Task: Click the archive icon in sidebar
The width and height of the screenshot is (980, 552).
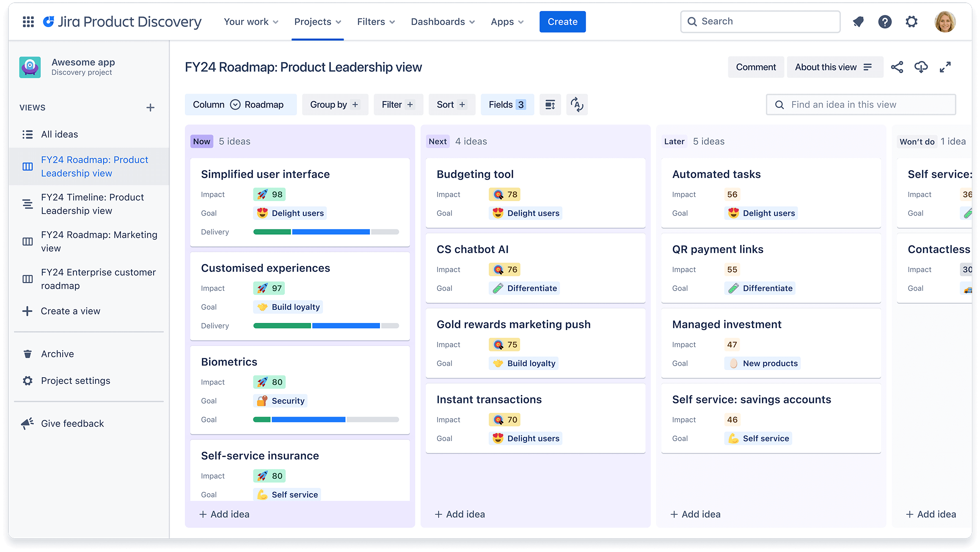Action: (x=28, y=353)
